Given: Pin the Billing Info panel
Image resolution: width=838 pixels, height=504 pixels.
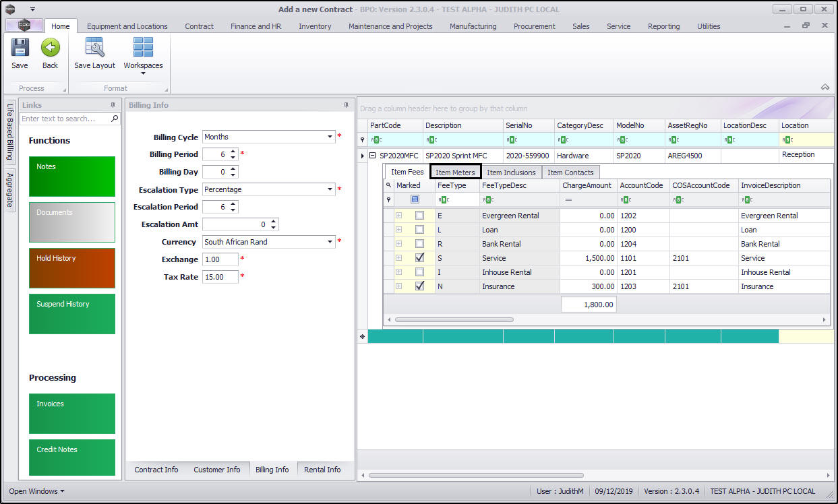Looking at the screenshot, I should click(x=347, y=105).
